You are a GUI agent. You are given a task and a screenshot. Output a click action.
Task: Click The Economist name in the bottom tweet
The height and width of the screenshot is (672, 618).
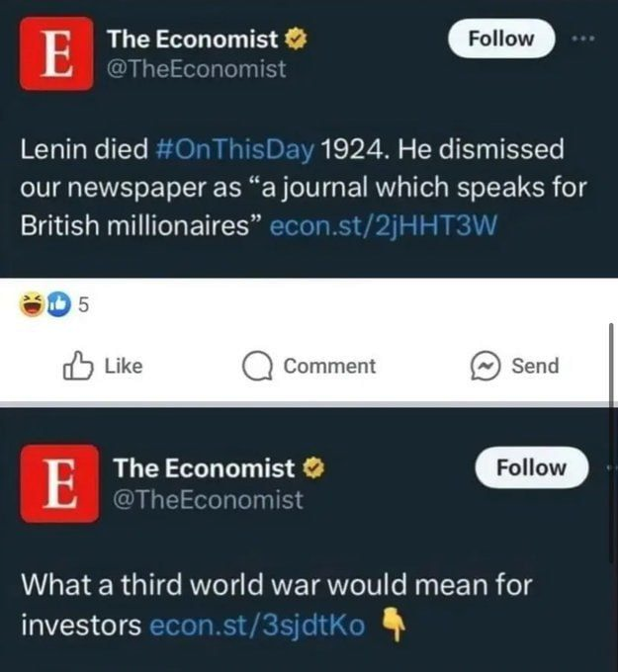[x=208, y=467]
